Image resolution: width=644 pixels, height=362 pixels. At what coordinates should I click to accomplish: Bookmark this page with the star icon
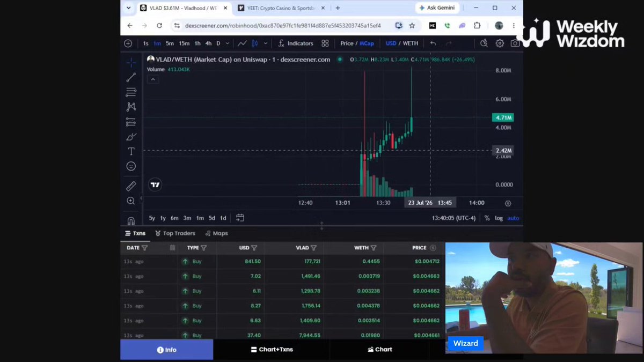(x=412, y=25)
